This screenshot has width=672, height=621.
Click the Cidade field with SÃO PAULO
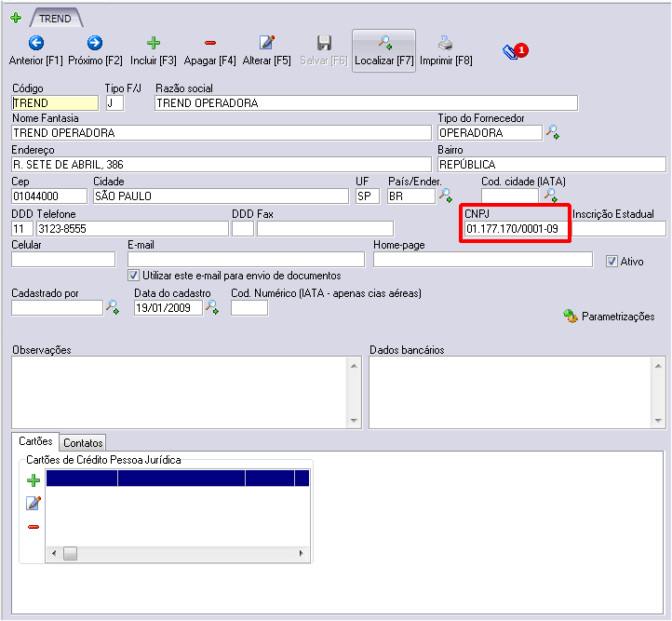coord(221,196)
